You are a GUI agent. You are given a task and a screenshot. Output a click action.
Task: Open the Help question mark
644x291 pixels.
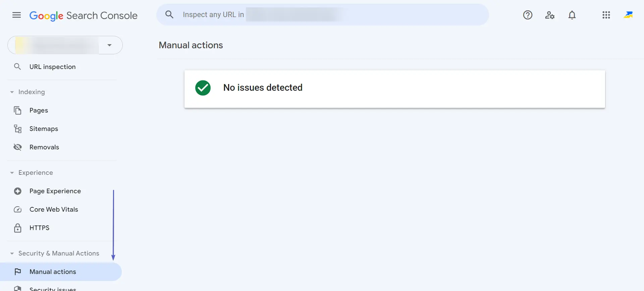[528, 15]
